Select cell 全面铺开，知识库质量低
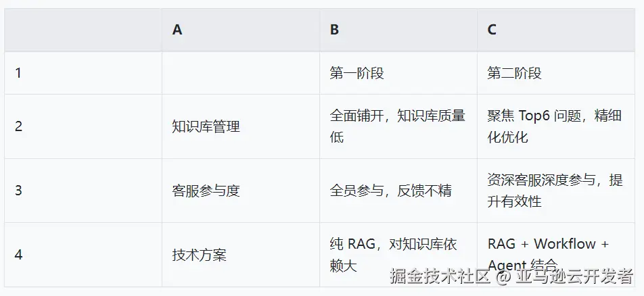 click(398, 126)
